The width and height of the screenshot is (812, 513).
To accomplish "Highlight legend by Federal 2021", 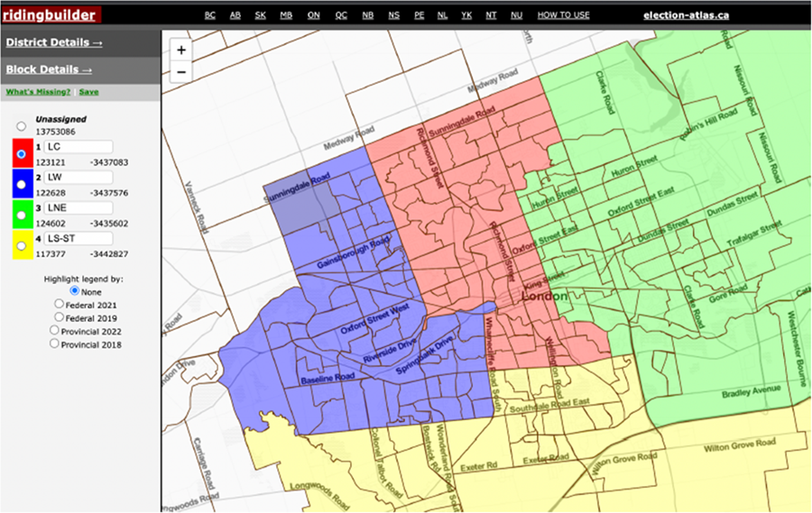I will (59, 304).
